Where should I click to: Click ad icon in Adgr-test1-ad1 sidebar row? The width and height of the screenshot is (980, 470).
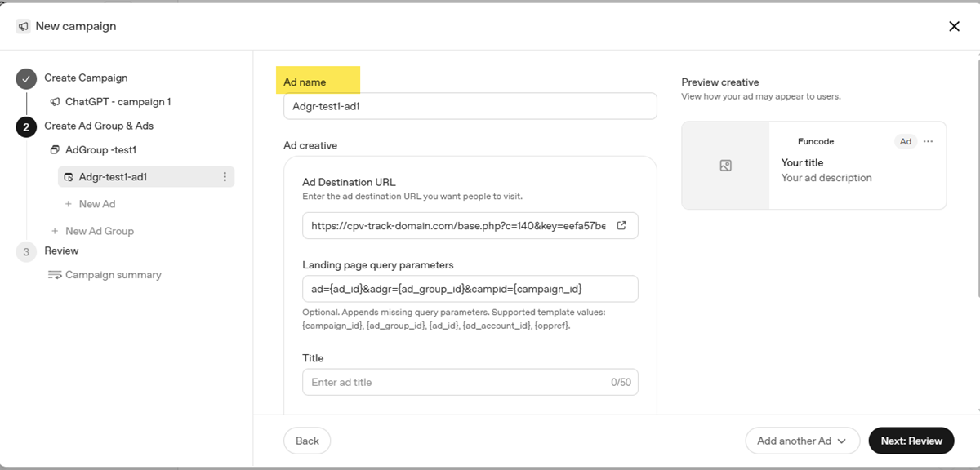(69, 177)
